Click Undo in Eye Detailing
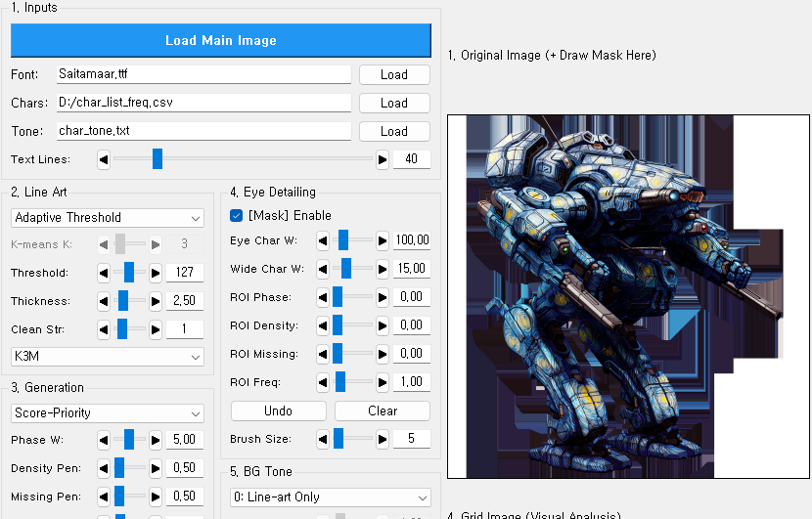Viewport: 812px width, 519px height. (279, 411)
